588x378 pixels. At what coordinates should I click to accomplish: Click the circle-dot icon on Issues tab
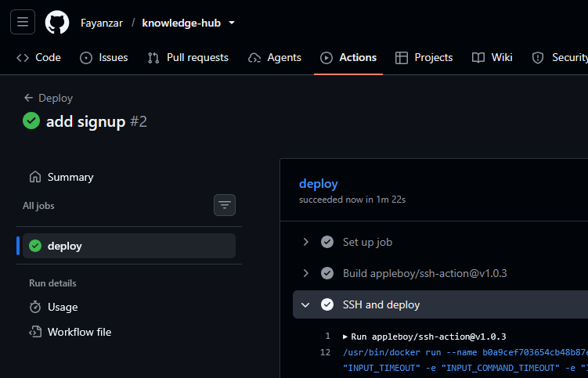pyautogui.click(x=86, y=58)
